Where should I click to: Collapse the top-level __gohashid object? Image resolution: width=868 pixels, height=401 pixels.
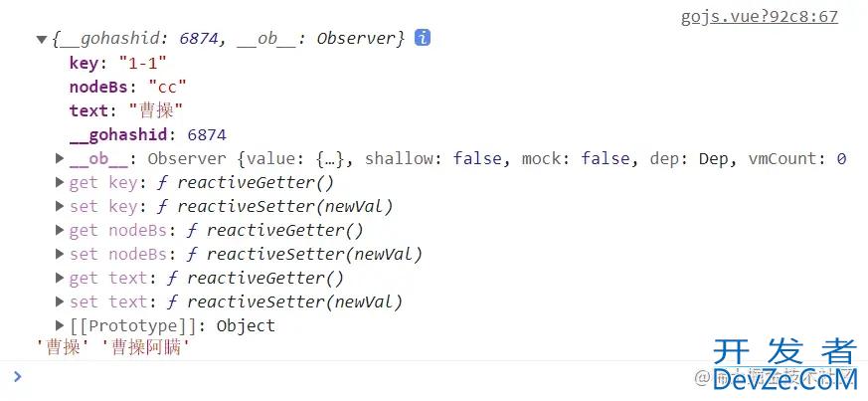(41, 40)
